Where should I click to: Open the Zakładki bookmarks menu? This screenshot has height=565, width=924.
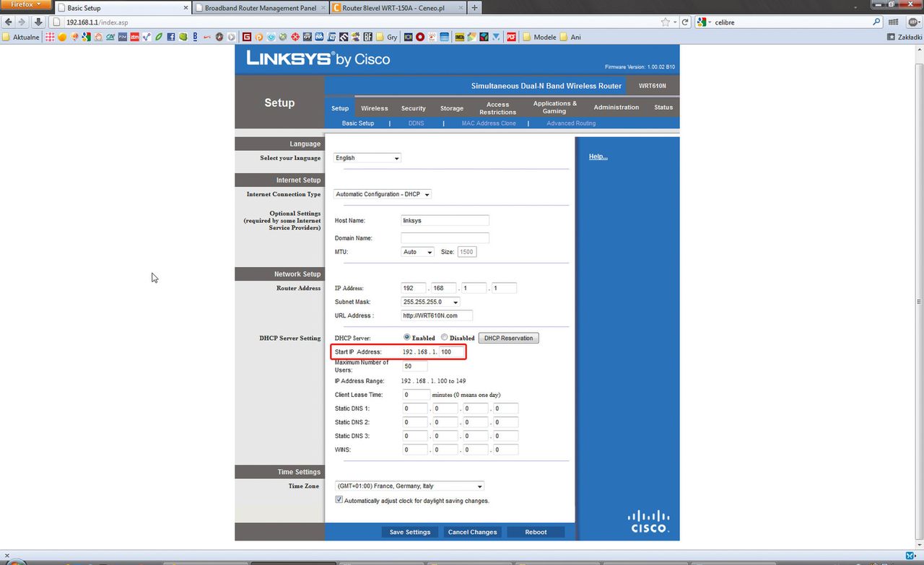point(904,37)
